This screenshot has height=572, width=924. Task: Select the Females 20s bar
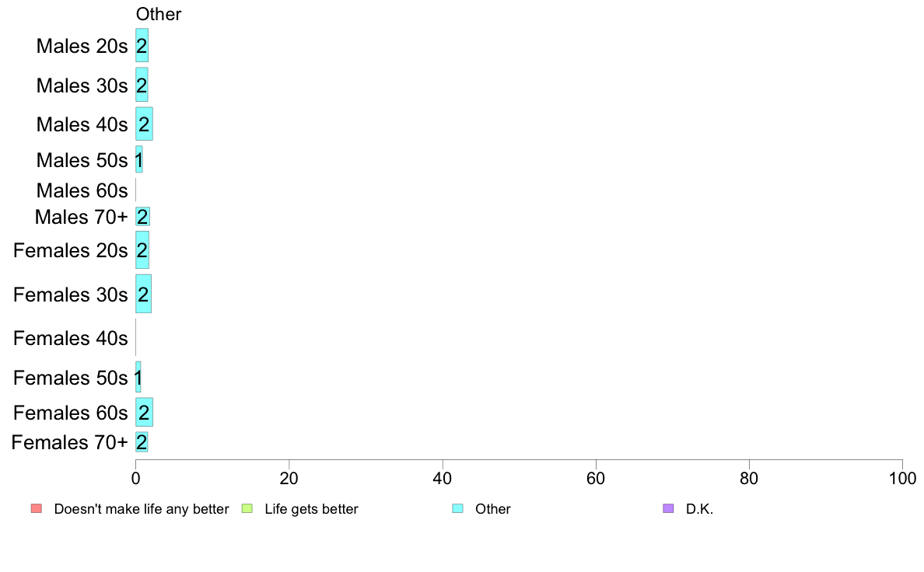point(142,249)
